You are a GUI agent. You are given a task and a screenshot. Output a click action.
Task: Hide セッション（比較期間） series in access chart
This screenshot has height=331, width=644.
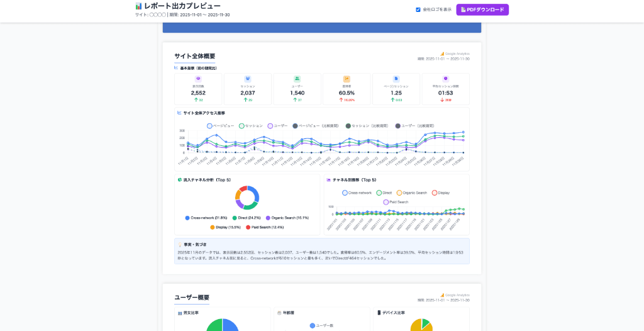348,126
